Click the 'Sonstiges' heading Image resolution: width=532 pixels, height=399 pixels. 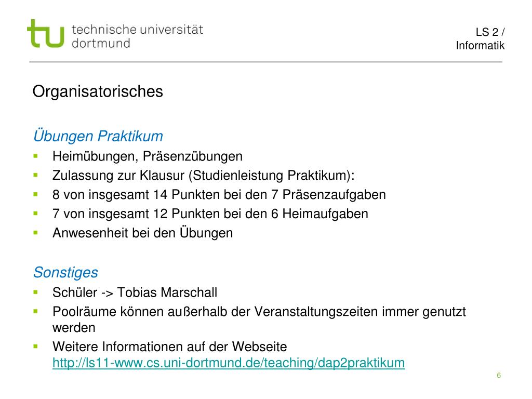(65, 272)
